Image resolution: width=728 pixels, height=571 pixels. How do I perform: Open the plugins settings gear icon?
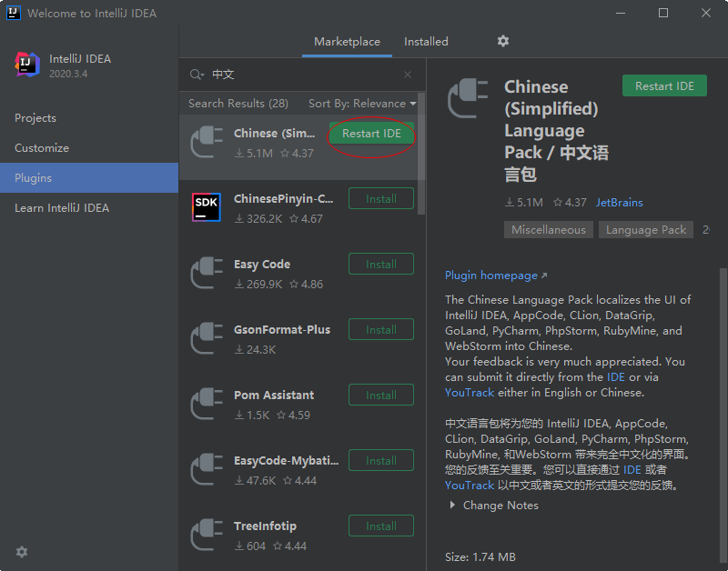(503, 41)
